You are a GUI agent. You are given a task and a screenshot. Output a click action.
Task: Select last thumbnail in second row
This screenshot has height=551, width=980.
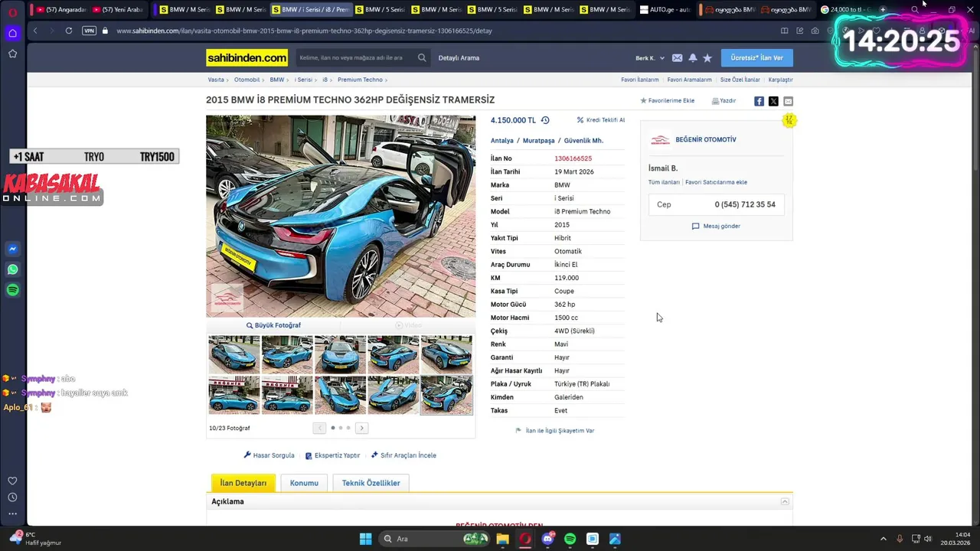pos(446,395)
